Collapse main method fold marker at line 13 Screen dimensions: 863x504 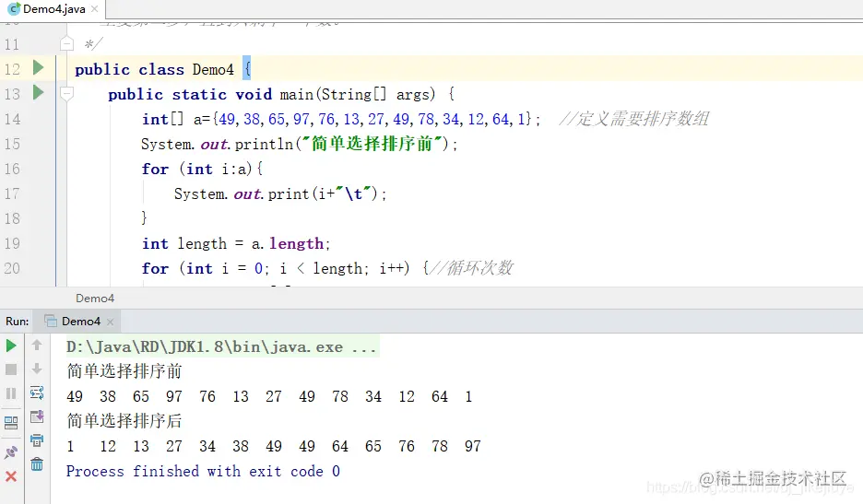pyautogui.click(x=66, y=94)
